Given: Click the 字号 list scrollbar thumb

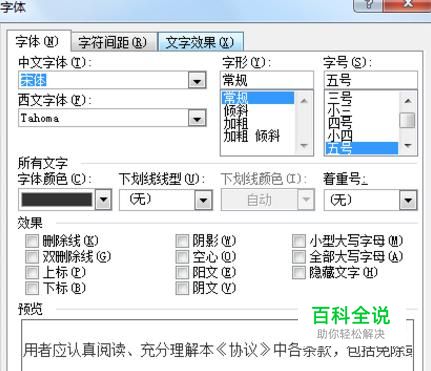Looking at the screenshot, I should [x=407, y=120].
